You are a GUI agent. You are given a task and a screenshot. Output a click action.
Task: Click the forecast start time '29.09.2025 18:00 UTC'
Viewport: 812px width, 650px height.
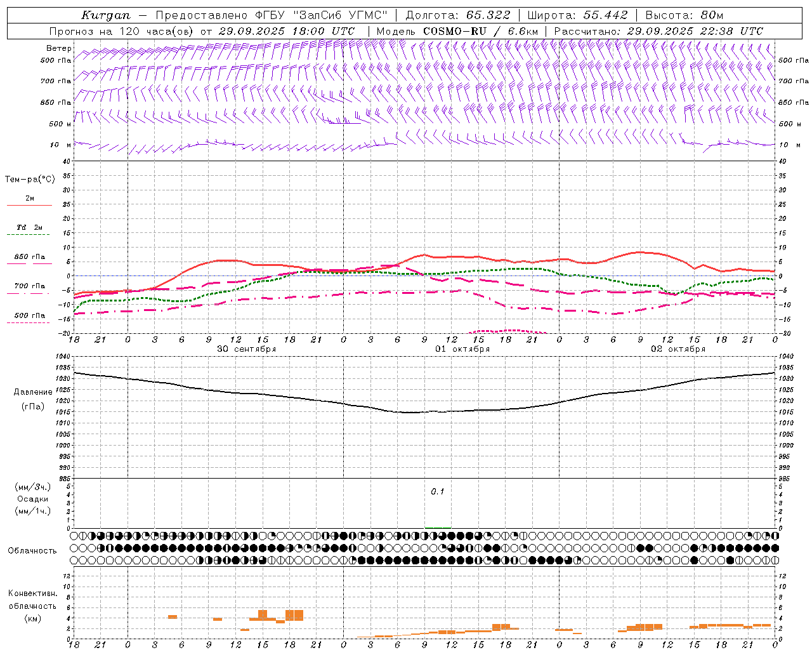point(286,31)
